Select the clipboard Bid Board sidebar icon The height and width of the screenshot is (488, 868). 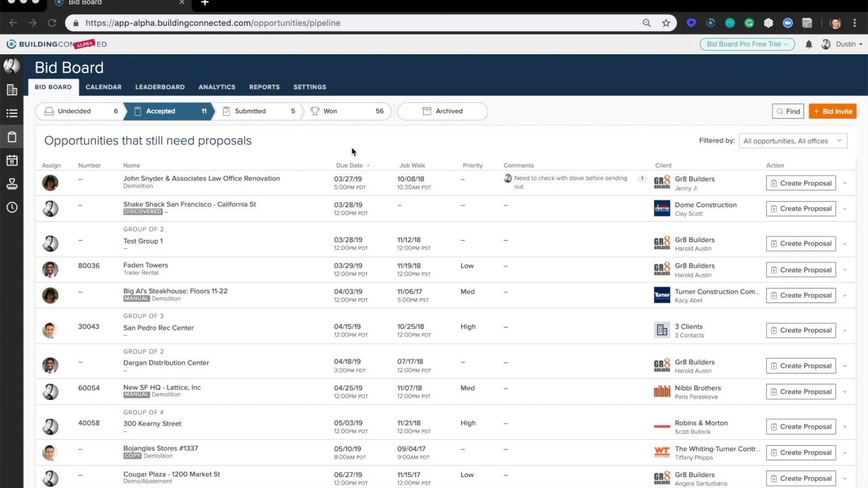tap(12, 137)
